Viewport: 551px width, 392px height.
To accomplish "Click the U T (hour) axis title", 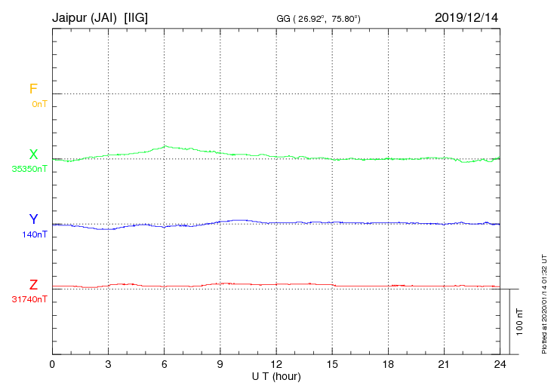I will 276,377.
